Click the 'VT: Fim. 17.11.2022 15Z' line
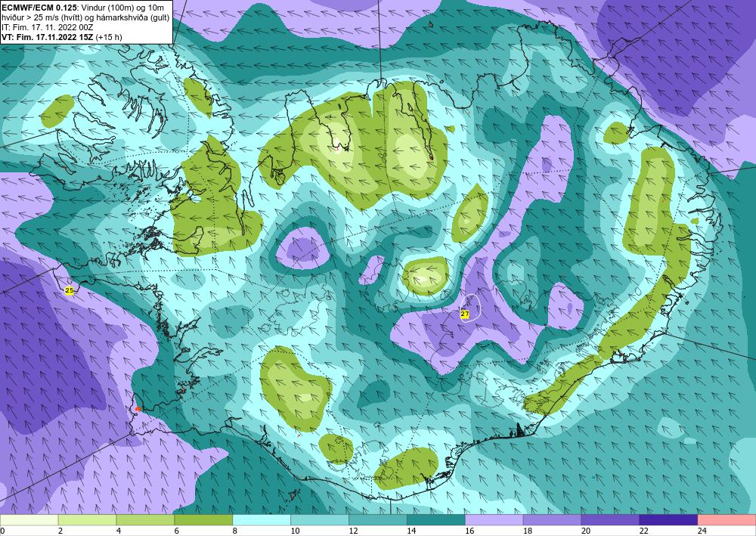This screenshot has height=536, width=756. tap(48, 37)
